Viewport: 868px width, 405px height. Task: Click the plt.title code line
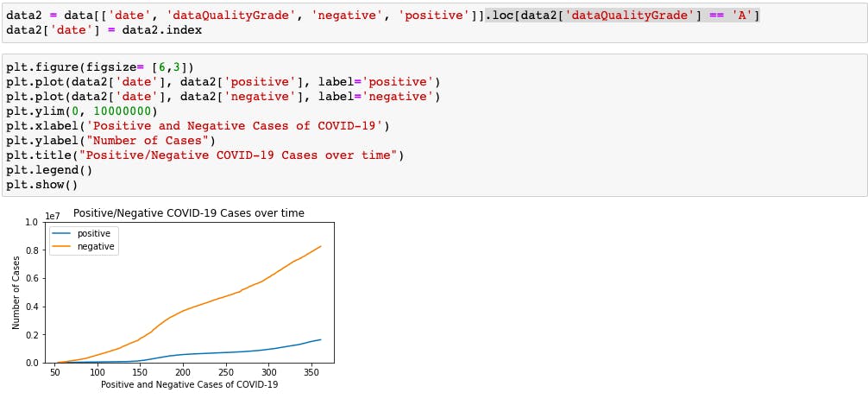pyautogui.click(x=205, y=155)
